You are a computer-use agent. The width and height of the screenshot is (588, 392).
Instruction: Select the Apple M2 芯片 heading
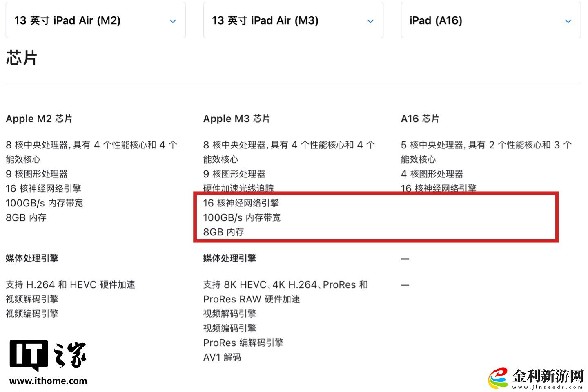[38, 119]
